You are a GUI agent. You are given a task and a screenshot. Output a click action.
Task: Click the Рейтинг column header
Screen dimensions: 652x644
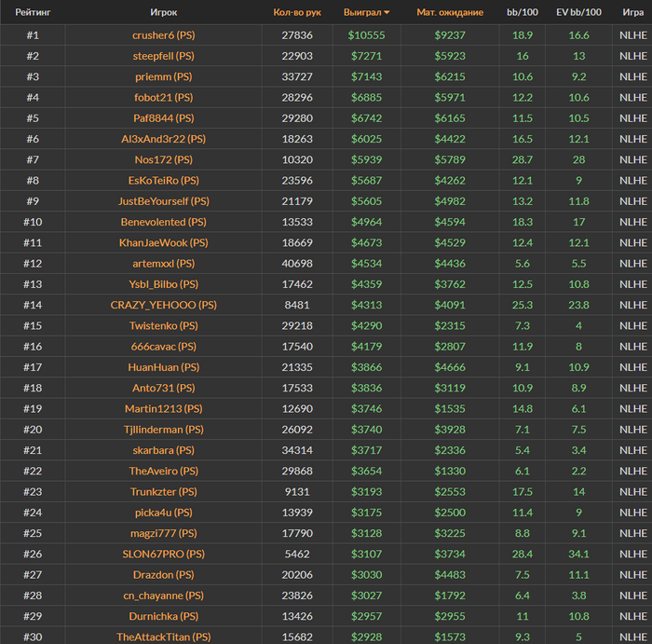coord(33,12)
